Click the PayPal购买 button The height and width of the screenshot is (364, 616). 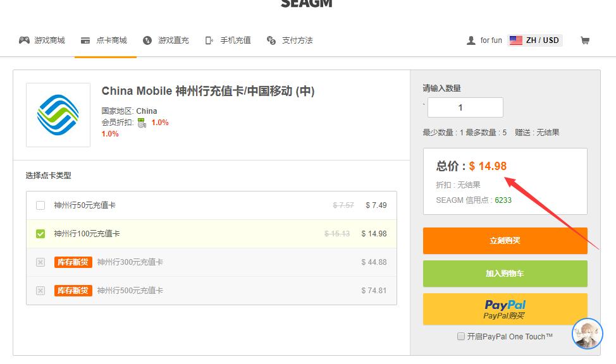coord(505,309)
